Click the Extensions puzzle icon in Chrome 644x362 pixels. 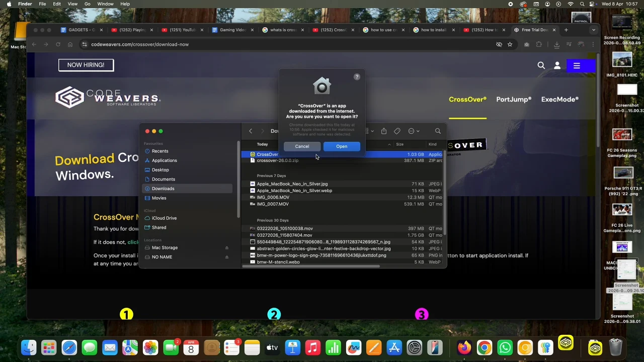539,44
